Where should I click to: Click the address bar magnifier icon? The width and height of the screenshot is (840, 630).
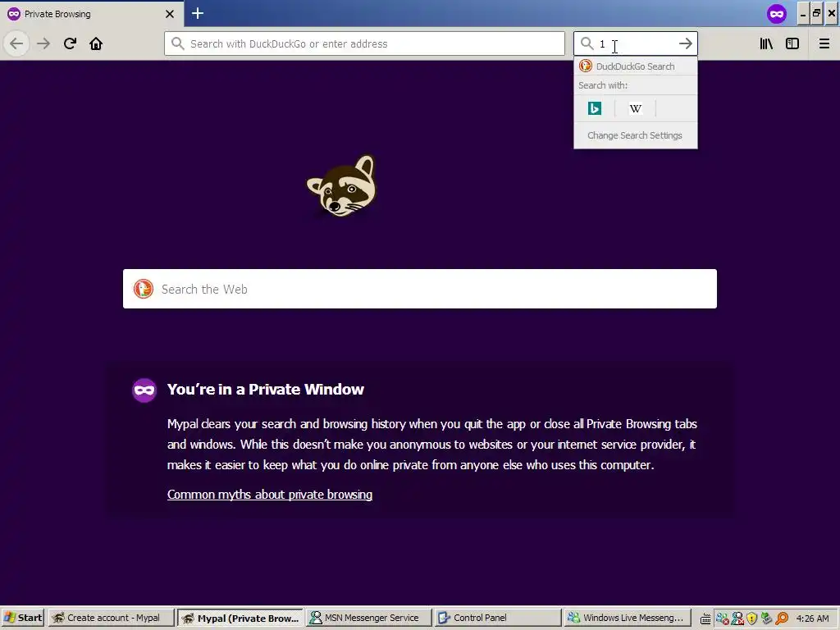coord(178,43)
